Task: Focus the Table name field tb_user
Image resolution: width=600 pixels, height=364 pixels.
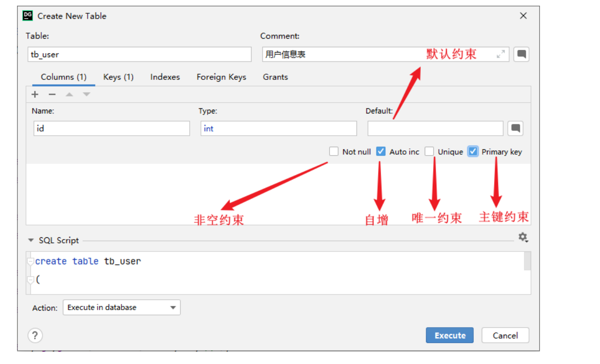Action: coord(139,54)
